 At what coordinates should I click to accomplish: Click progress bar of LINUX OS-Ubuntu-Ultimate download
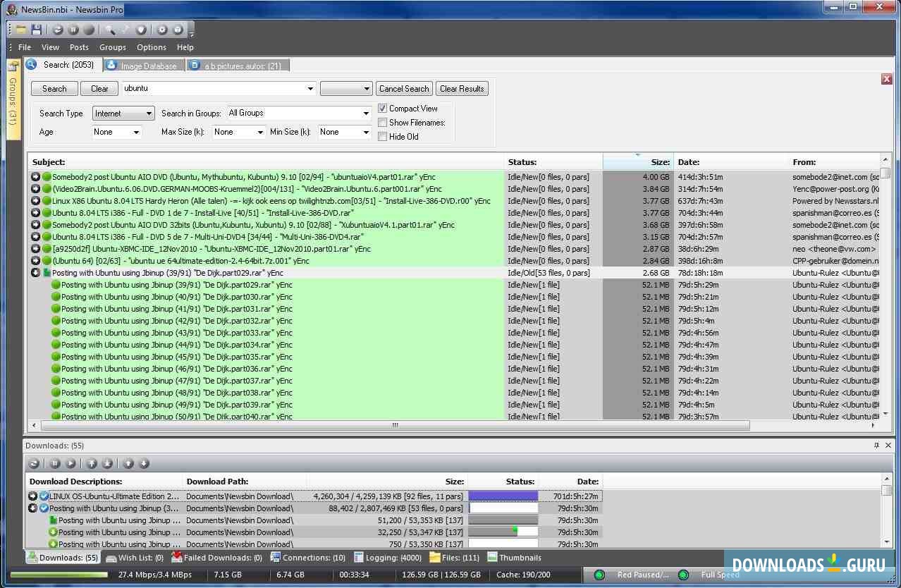pos(503,496)
